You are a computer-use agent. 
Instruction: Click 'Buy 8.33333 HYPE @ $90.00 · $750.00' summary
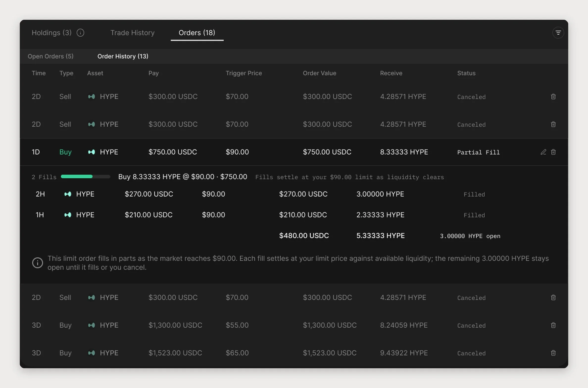click(x=183, y=177)
